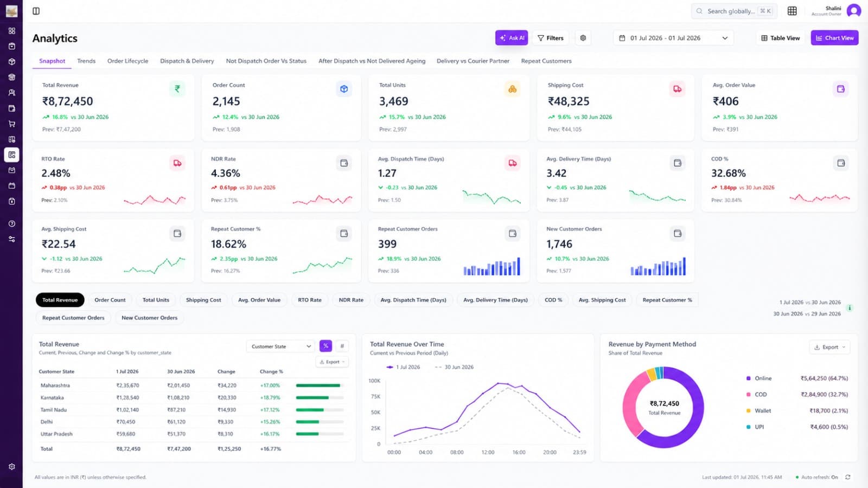
Task: Switch table values to percent mode
Action: coord(325,346)
